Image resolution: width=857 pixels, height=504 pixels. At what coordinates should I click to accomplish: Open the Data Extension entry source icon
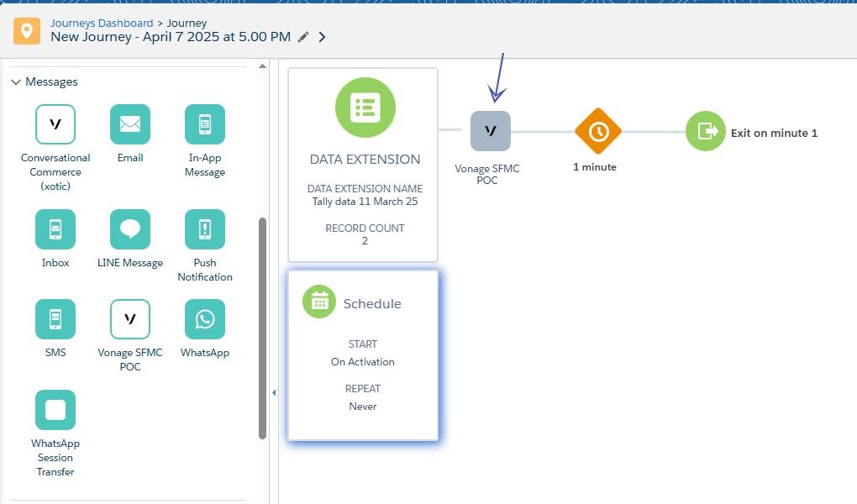coord(365,108)
